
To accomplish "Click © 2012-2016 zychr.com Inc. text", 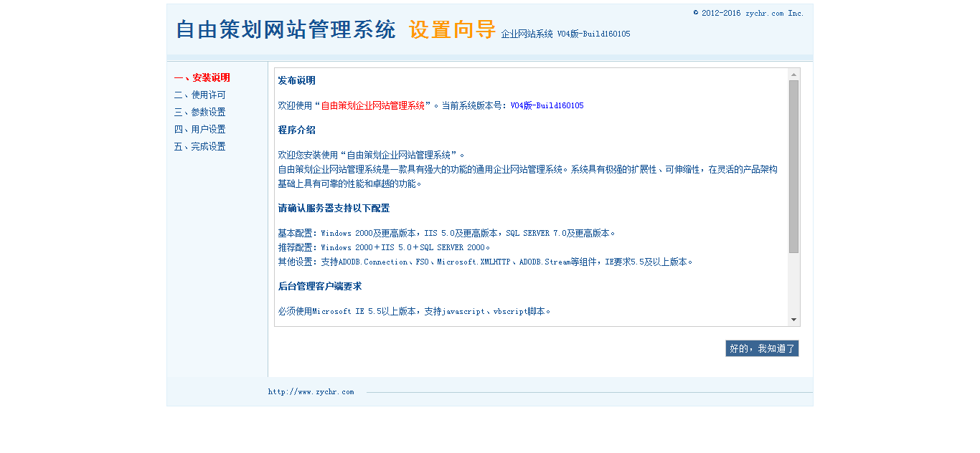I will coord(748,13).
